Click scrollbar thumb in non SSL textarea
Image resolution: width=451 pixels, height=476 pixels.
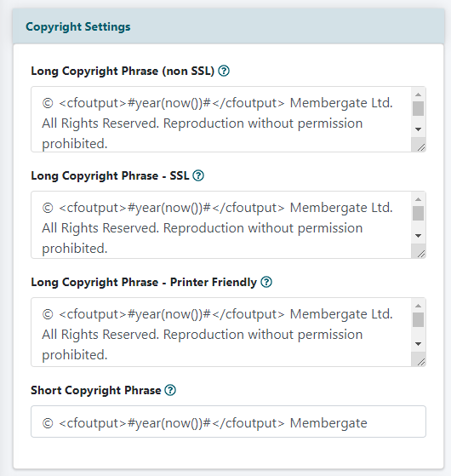click(x=419, y=109)
